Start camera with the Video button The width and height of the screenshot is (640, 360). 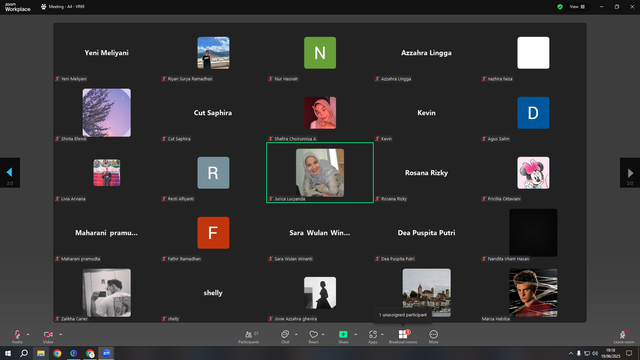(x=48, y=336)
